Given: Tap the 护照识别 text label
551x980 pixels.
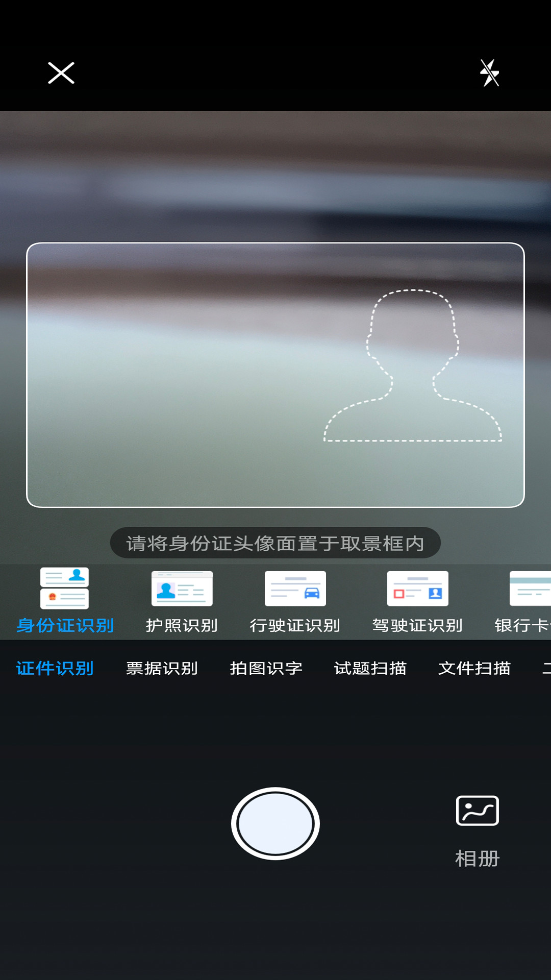Looking at the screenshot, I should click(182, 625).
